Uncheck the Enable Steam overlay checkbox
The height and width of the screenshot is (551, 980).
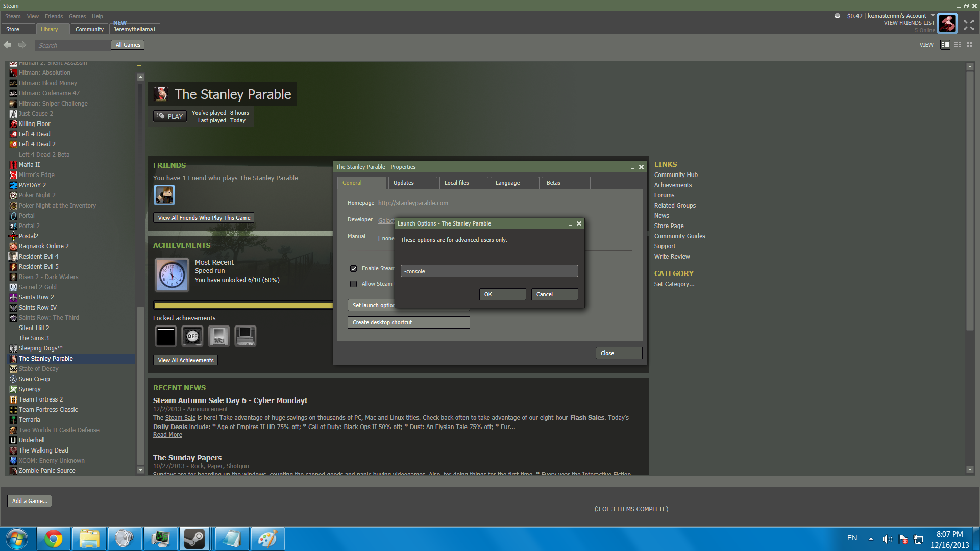[353, 269]
